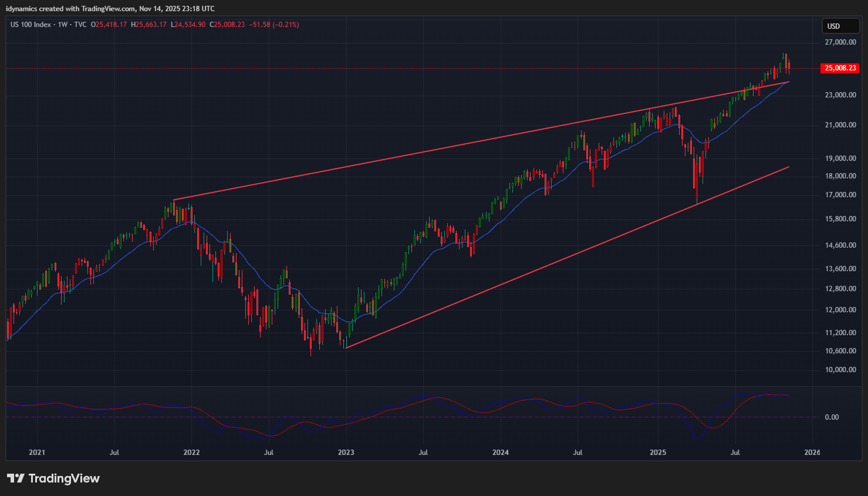Click the high value H25,663.17 in header
Viewport: 868px width, 496px height.
[149, 25]
